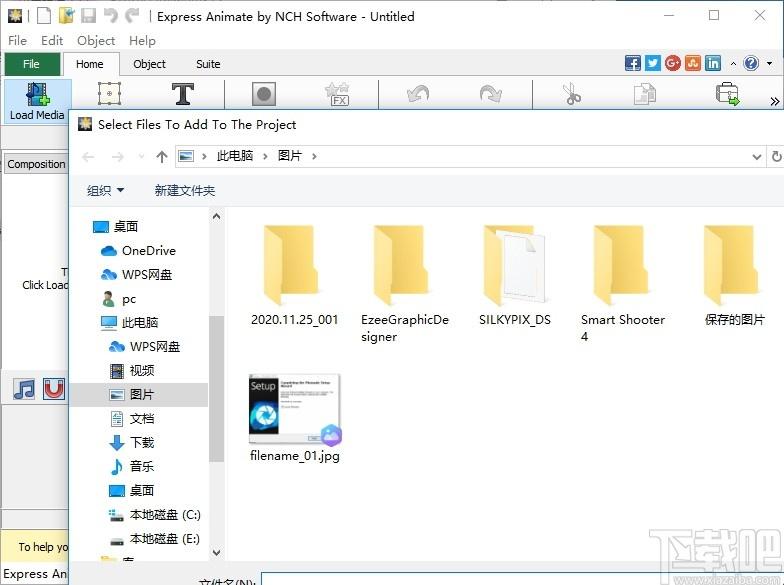784x585 pixels.
Task: Toggle the red magnet snap icon
Action: click(x=54, y=389)
